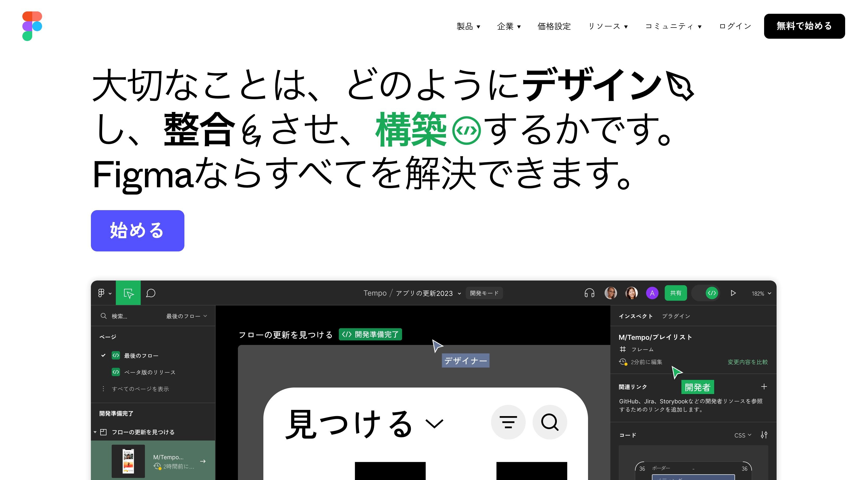Click the green code icon beside 最後のフロー

coord(116,355)
